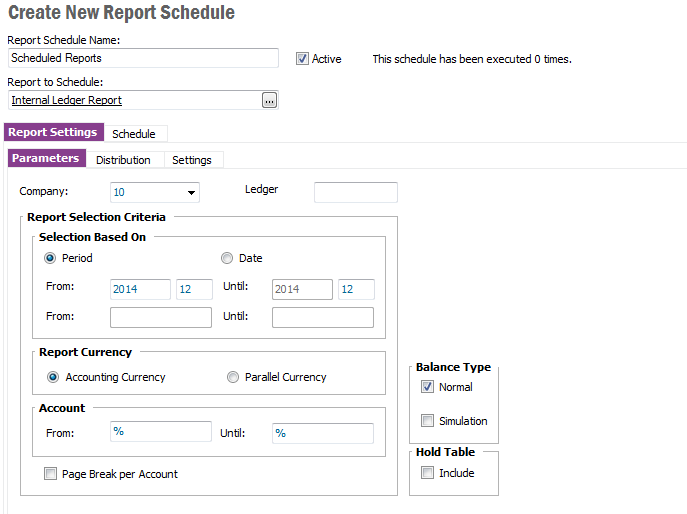Open the Distribution tab

(x=123, y=160)
